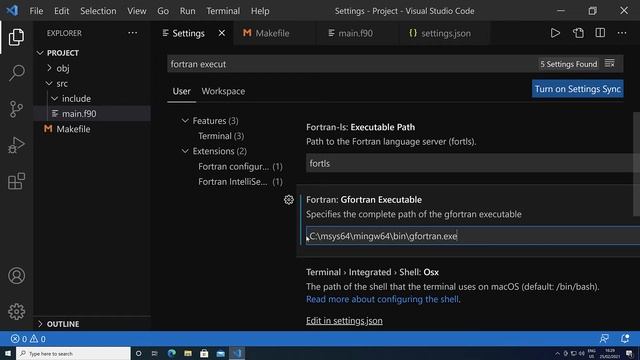The width and height of the screenshot is (640, 360).
Task: Open the Explorer view icon
Action: tap(16, 37)
